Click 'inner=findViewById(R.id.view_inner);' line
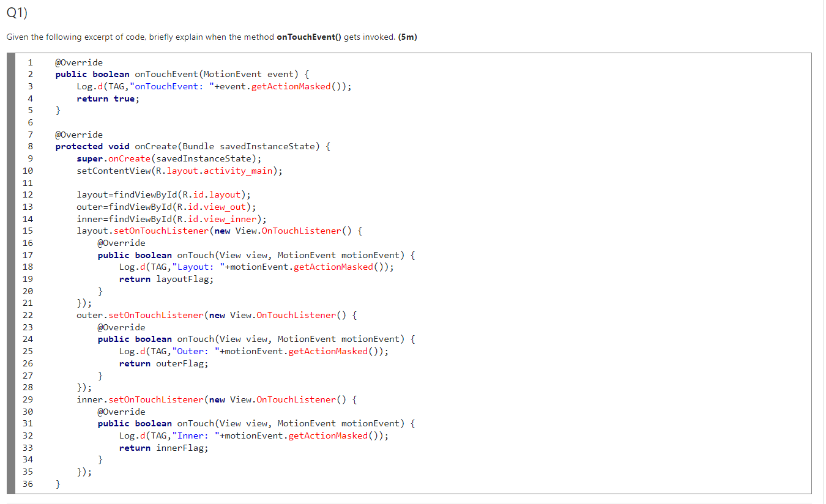 point(172,219)
